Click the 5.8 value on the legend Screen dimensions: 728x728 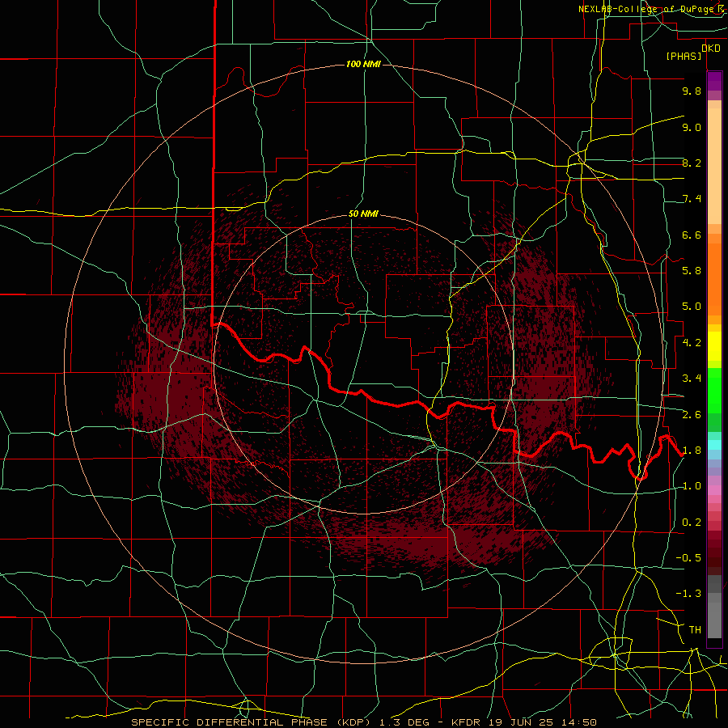(x=692, y=271)
